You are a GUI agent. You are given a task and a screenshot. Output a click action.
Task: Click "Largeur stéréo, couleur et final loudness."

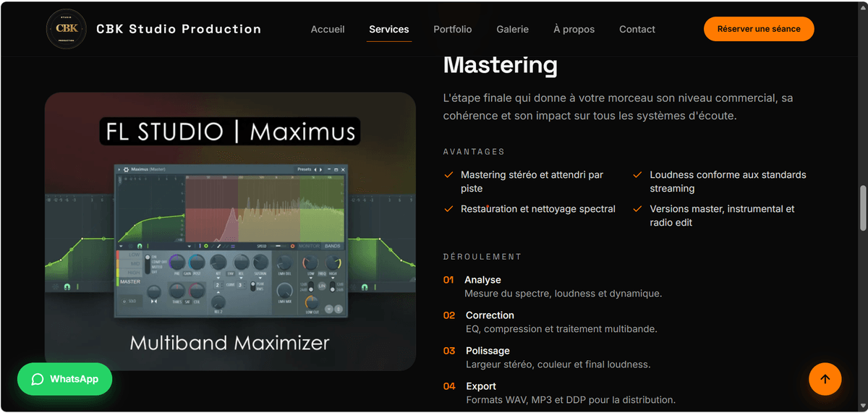558,365
